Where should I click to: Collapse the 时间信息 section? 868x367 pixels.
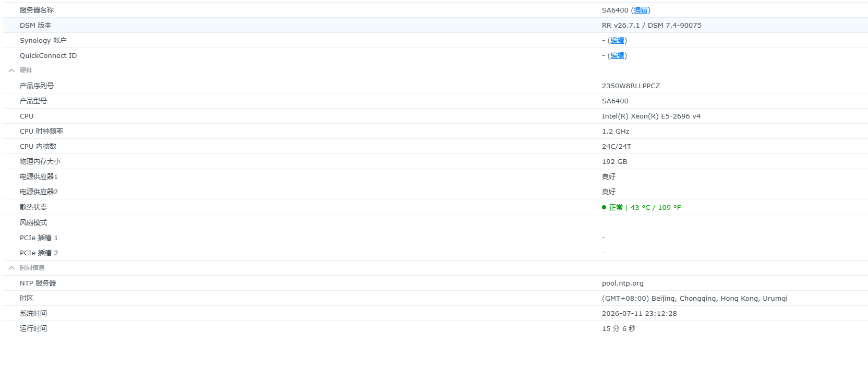(11, 268)
